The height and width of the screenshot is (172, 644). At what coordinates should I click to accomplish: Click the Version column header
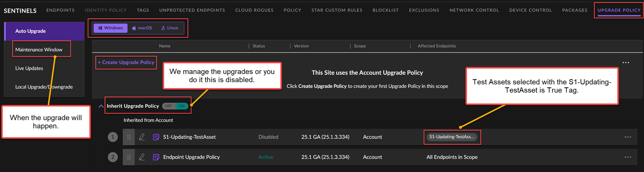point(301,46)
